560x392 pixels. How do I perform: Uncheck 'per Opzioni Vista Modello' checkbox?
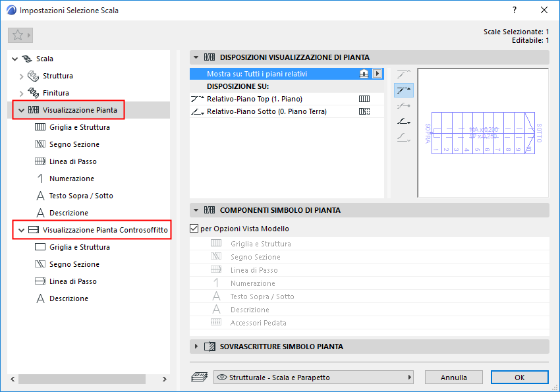pyautogui.click(x=194, y=229)
